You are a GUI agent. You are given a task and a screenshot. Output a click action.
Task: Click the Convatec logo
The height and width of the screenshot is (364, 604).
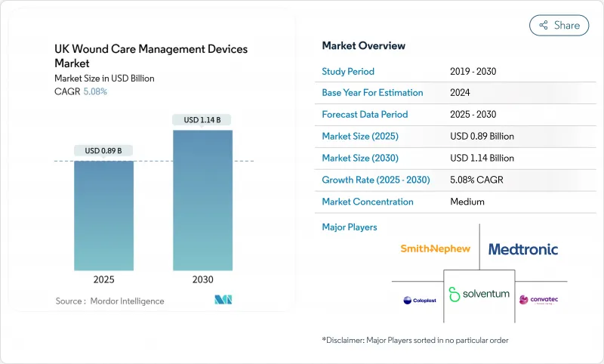(539, 300)
